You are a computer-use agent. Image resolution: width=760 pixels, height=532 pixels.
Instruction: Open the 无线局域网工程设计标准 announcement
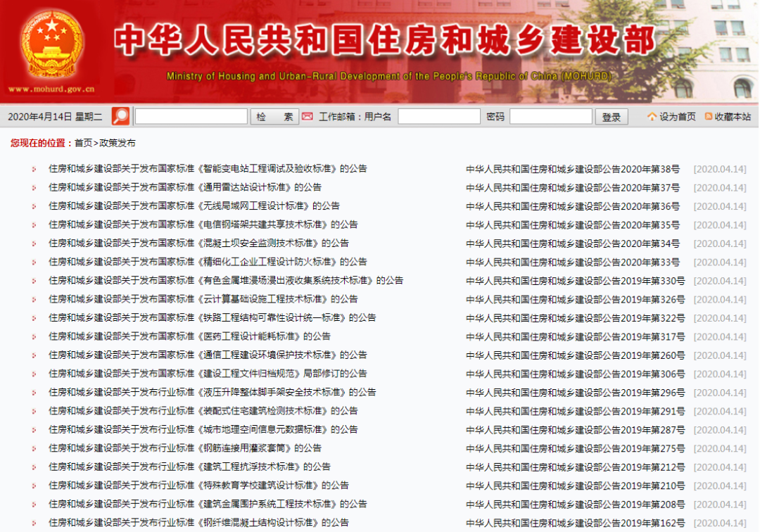(x=194, y=206)
